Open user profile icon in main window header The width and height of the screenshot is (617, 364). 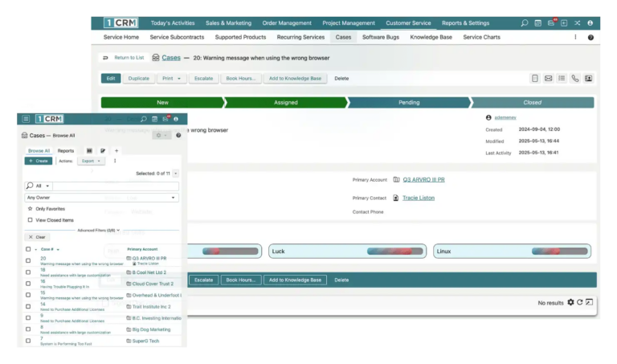pos(590,23)
